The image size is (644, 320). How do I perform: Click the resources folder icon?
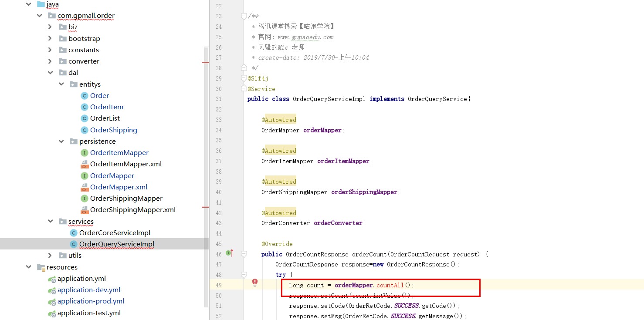41,267
